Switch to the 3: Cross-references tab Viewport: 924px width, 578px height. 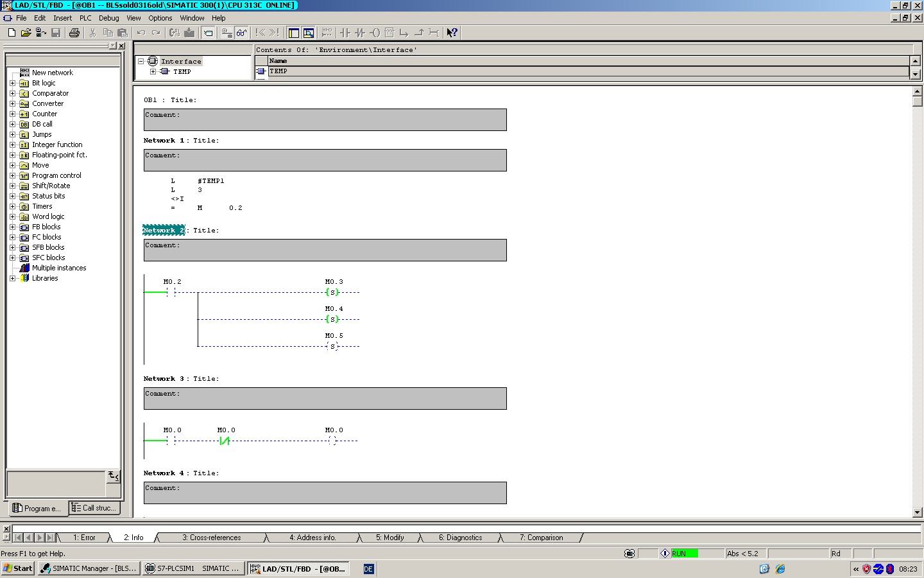212,538
